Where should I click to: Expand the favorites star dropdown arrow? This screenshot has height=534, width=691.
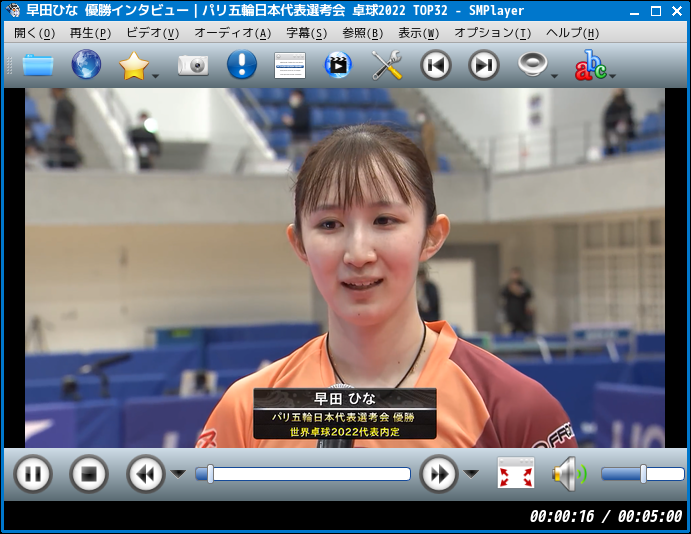156,76
